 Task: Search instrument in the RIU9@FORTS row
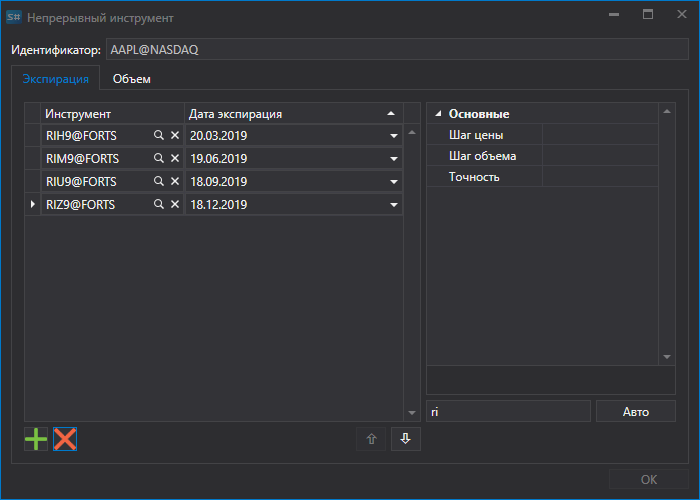[158, 181]
